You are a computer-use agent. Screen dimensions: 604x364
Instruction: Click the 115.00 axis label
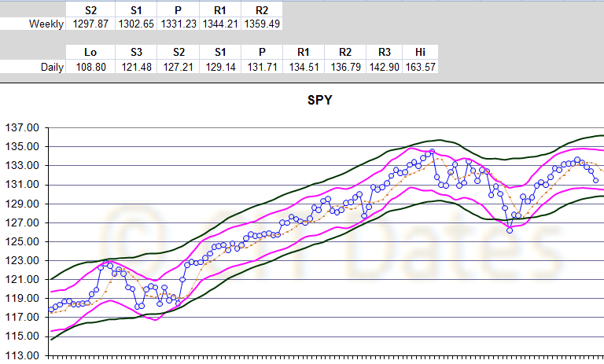22,336
